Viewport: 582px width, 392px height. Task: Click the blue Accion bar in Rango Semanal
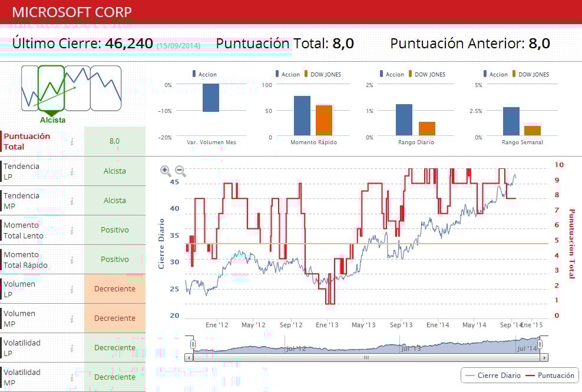coord(511,121)
